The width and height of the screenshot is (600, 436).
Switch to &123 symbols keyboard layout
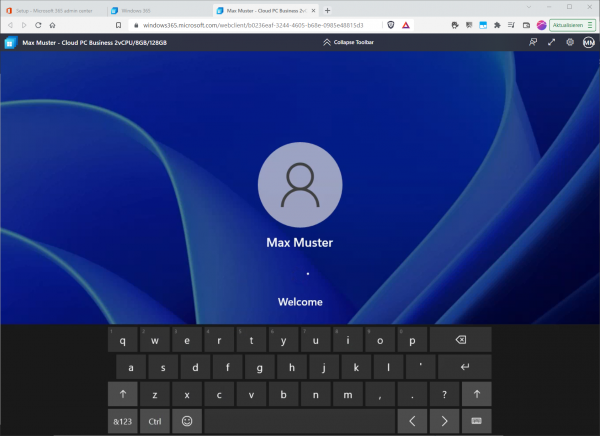123,421
